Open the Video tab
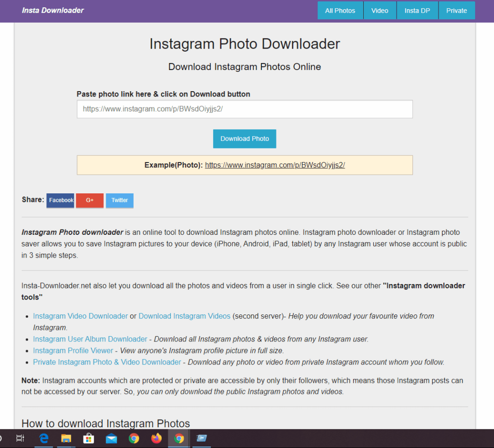Image resolution: width=494 pixels, height=448 pixels. (x=380, y=11)
